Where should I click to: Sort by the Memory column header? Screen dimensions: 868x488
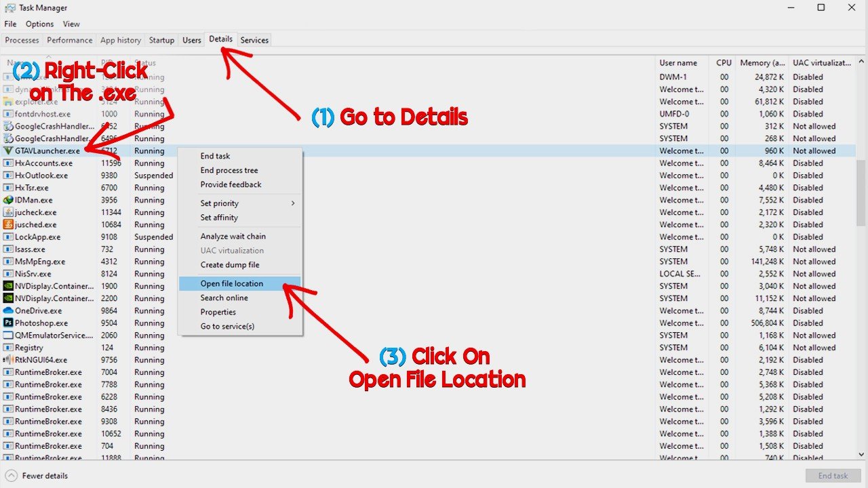762,62
